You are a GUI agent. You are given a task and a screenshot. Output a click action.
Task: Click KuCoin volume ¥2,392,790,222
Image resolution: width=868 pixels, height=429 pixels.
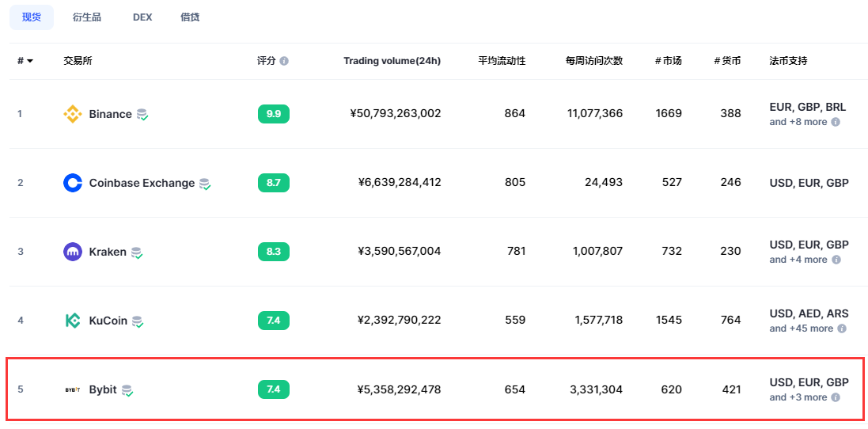[x=400, y=321]
